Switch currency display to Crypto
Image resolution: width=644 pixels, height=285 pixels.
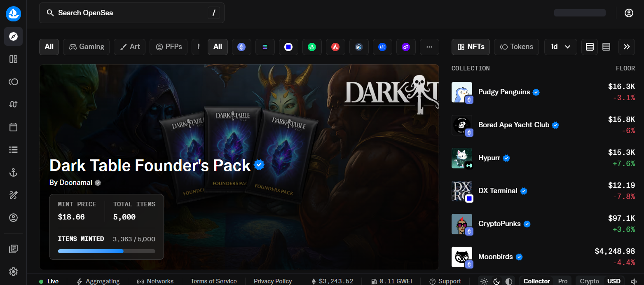[x=589, y=281]
